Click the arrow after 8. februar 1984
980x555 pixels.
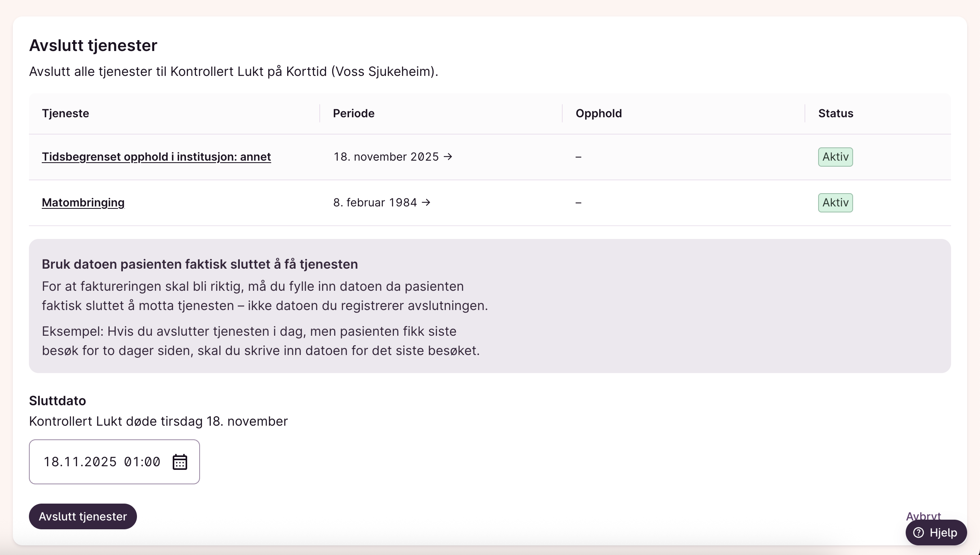point(426,202)
